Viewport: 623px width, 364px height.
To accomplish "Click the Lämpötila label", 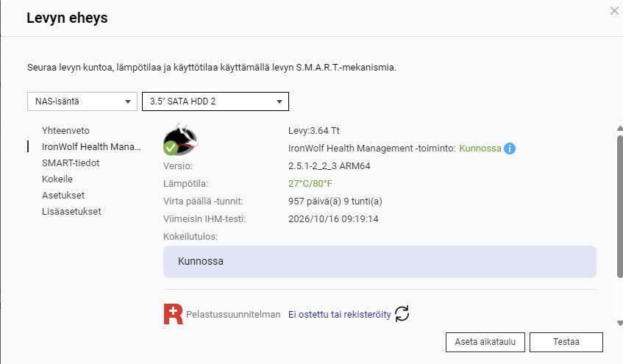I will point(185,184).
